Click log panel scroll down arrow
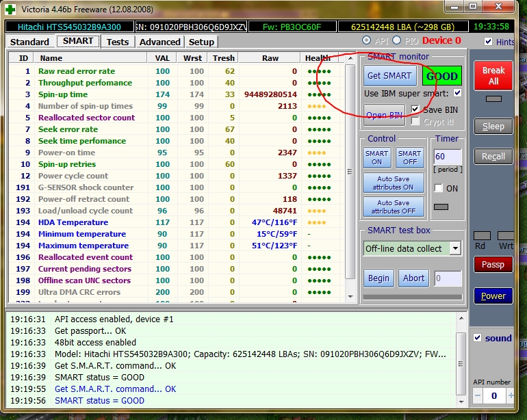 click(x=461, y=402)
